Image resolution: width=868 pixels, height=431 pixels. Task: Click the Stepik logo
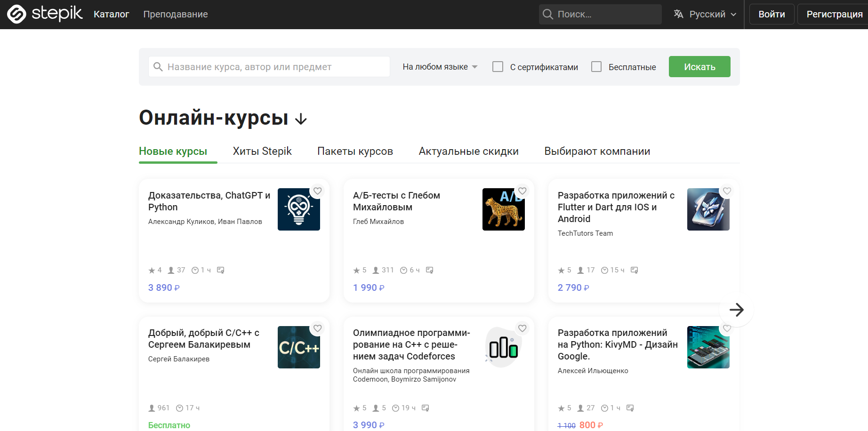45,14
